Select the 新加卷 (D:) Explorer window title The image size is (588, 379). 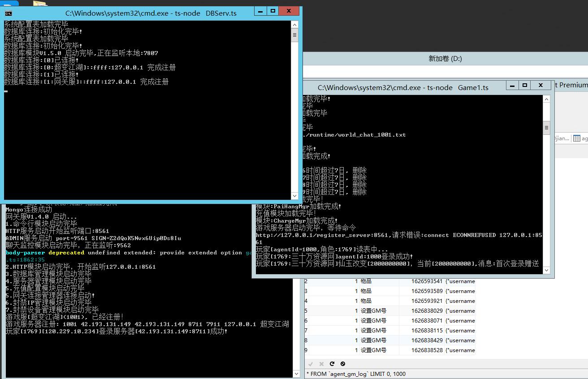tap(445, 59)
